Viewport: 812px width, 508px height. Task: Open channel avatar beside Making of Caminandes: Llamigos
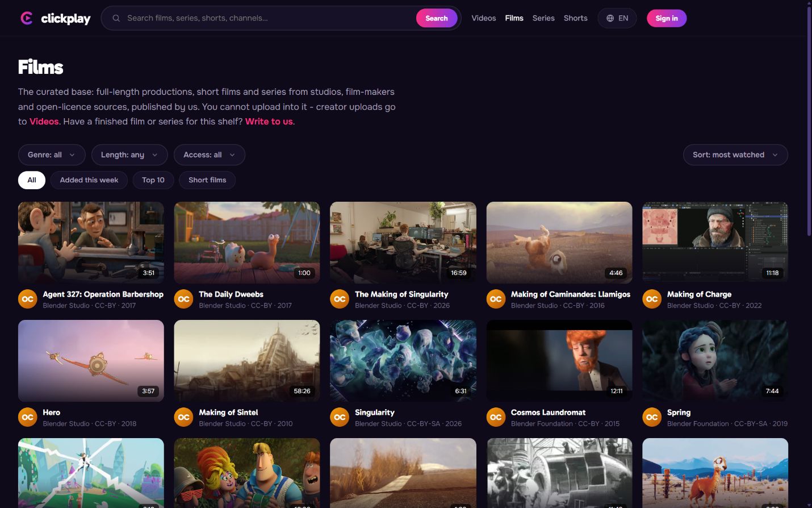496,299
